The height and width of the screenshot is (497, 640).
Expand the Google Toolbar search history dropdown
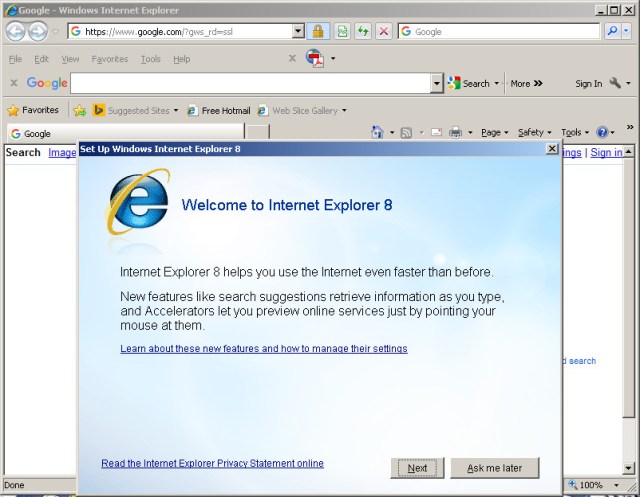[x=437, y=83]
